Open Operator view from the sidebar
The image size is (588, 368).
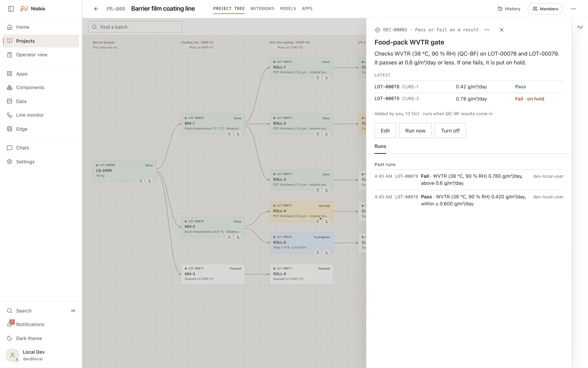[x=41, y=55]
